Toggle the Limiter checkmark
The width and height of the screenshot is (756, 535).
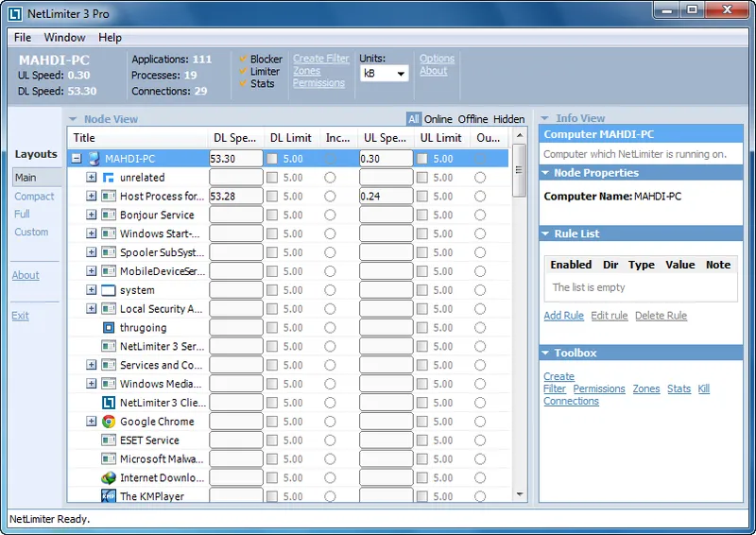point(244,71)
